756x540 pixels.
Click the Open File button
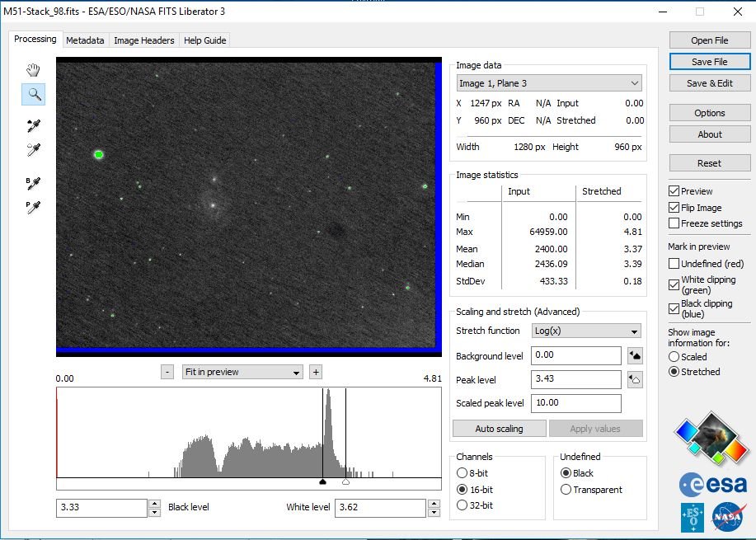pos(710,40)
